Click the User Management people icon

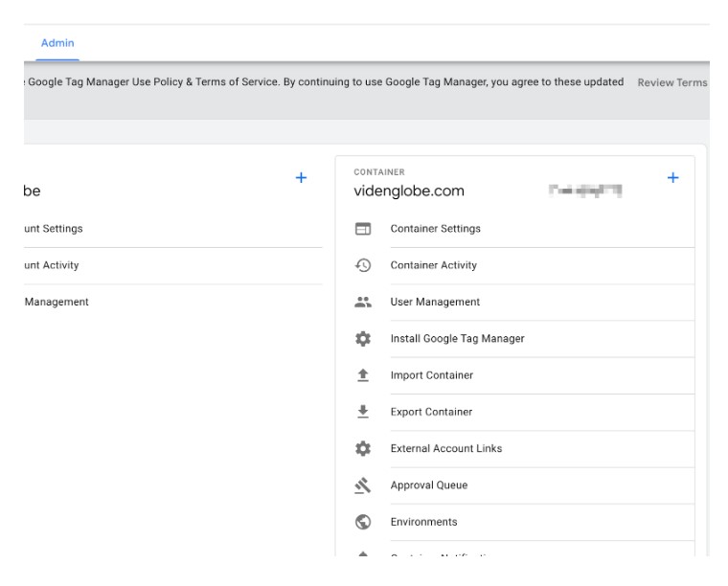point(363,302)
